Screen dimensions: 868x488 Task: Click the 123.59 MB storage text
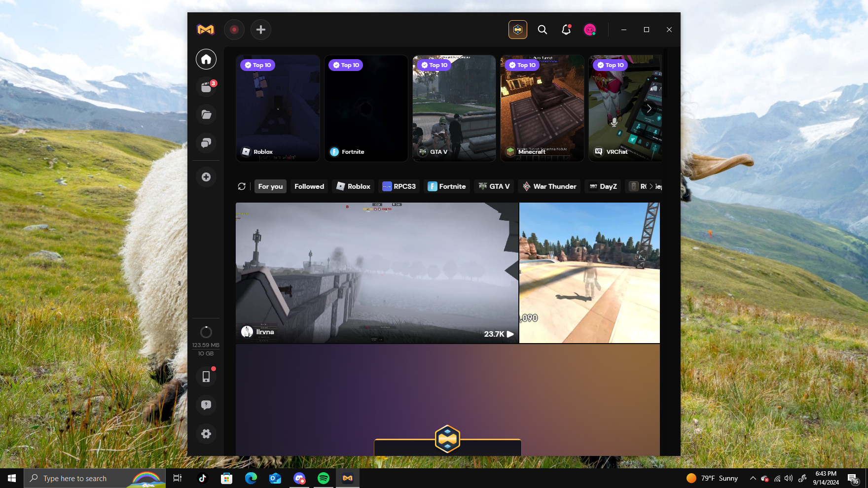point(206,345)
